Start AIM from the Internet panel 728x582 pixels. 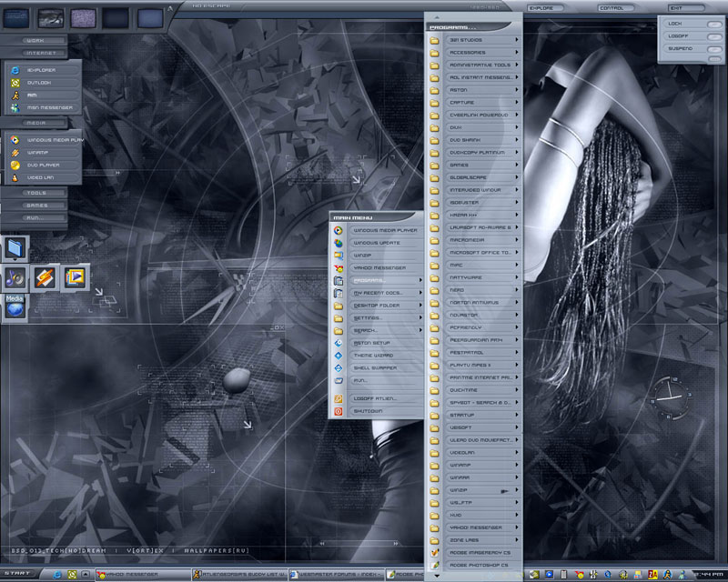click(33, 95)
